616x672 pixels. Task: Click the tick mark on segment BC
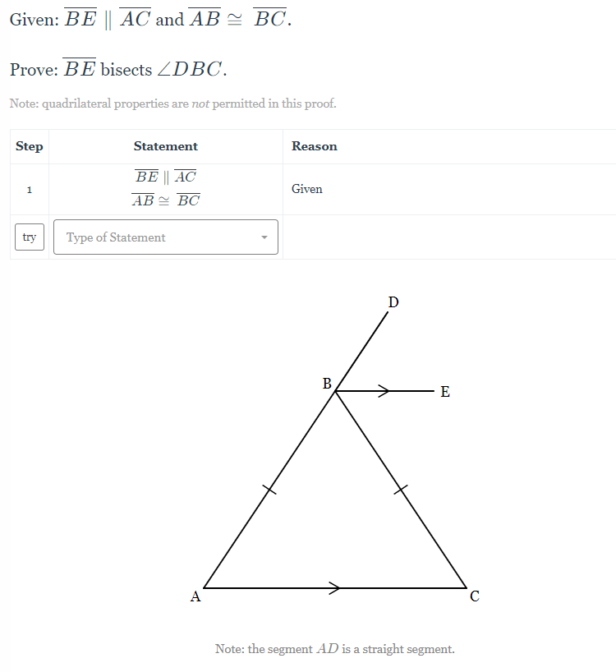click(402, 490)
